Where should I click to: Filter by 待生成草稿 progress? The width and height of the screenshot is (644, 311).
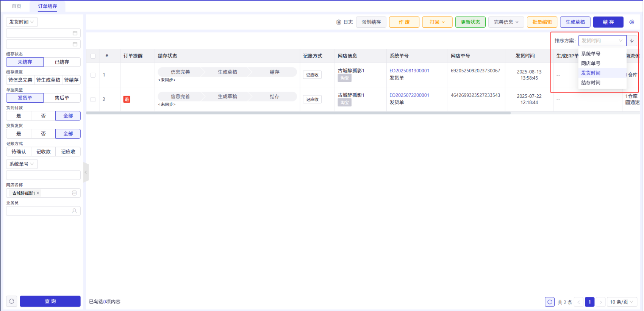[48, 80]
